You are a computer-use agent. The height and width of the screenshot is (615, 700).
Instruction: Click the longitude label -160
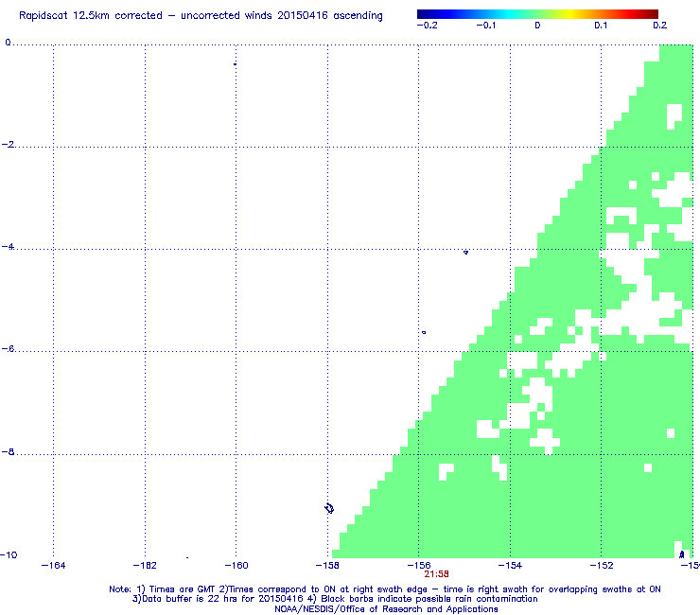point(236,566)
